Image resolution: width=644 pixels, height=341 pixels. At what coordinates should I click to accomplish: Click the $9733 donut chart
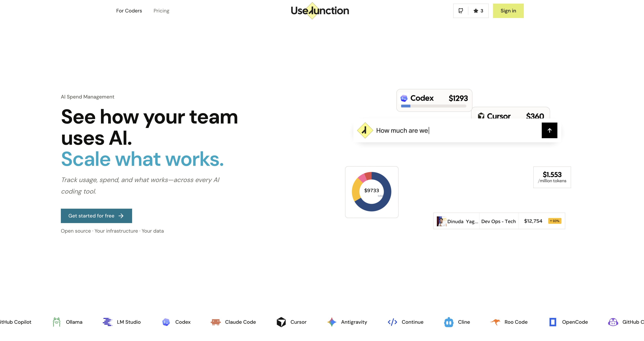click(371, 192)
